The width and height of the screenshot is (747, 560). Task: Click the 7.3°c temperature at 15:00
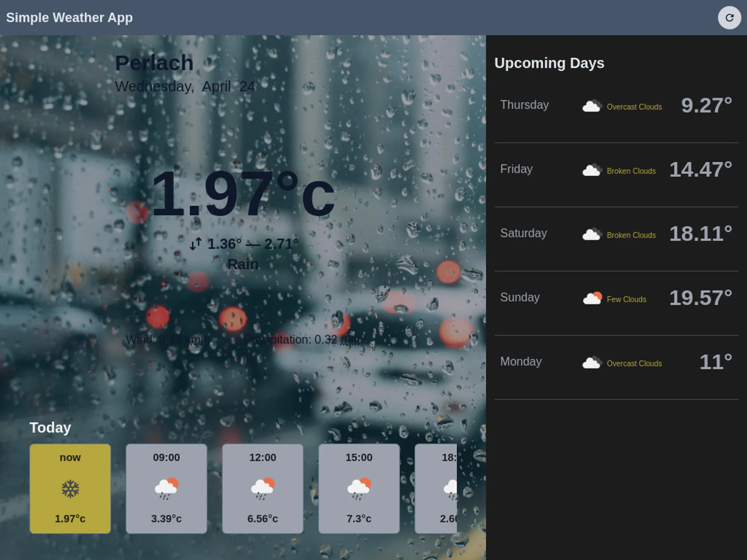(x=359, y=518)
